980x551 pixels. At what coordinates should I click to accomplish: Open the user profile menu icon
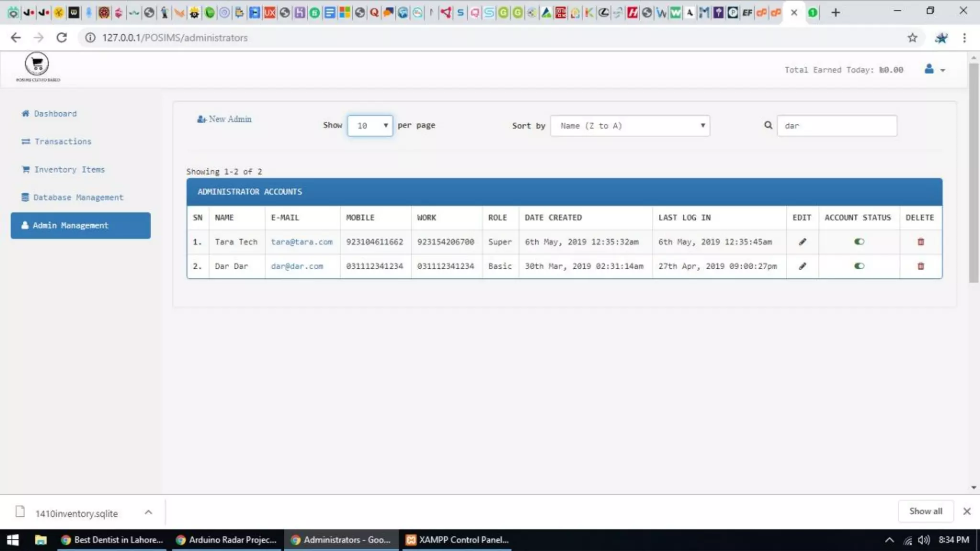pyautogui.click(x=934, y=69)
